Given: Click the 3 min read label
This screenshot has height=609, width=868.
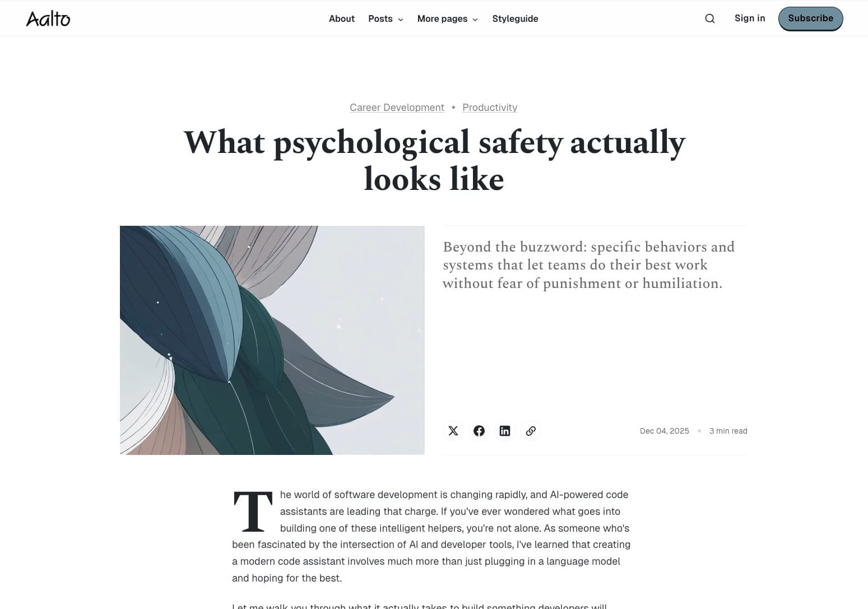Looking at the screenshot, I should tap(728, 431).
